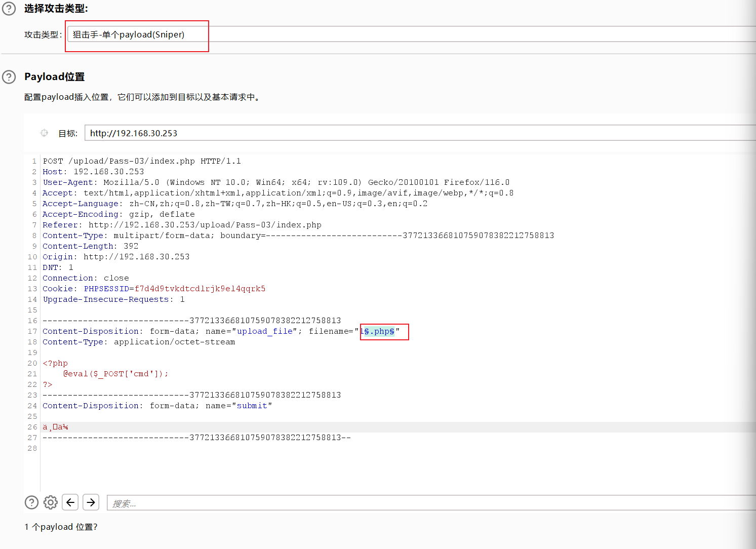Click the Payload位置 section heading
The image size is (756, 549).
55,76
